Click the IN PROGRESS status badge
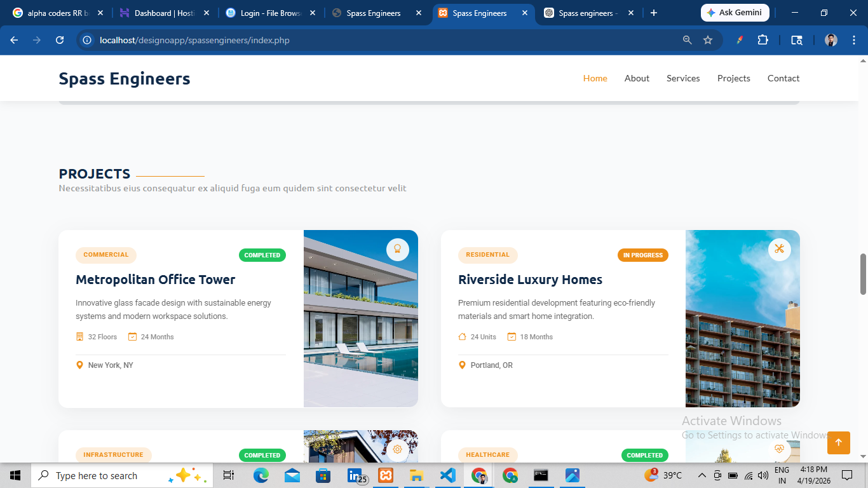The height and width of the screenshot is (488, 868). pos(643,255)
